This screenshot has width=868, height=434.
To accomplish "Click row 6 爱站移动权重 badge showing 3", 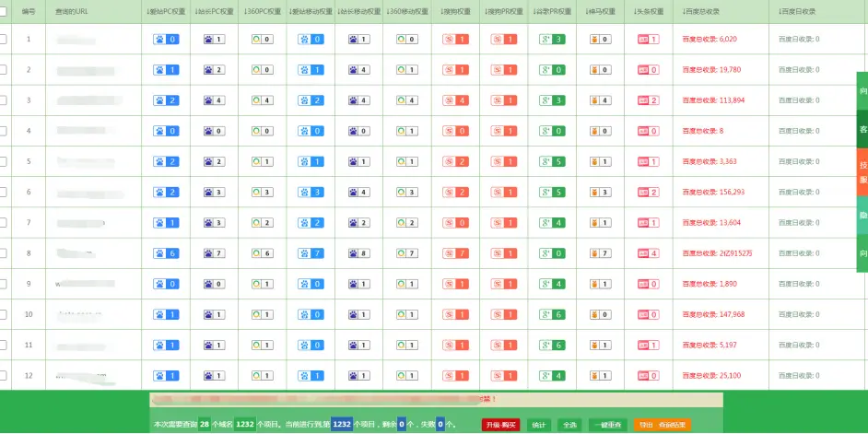I will (x=311, y=192).
